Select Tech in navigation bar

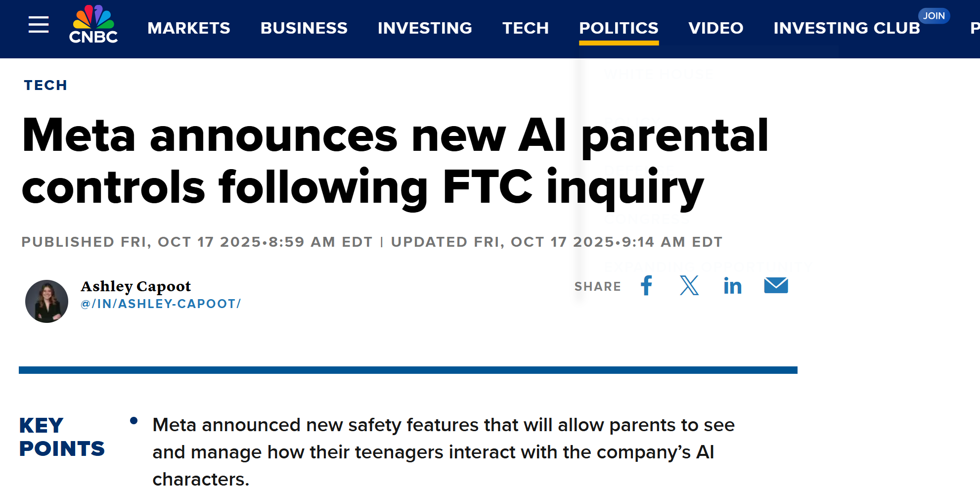tap(526, 28)
